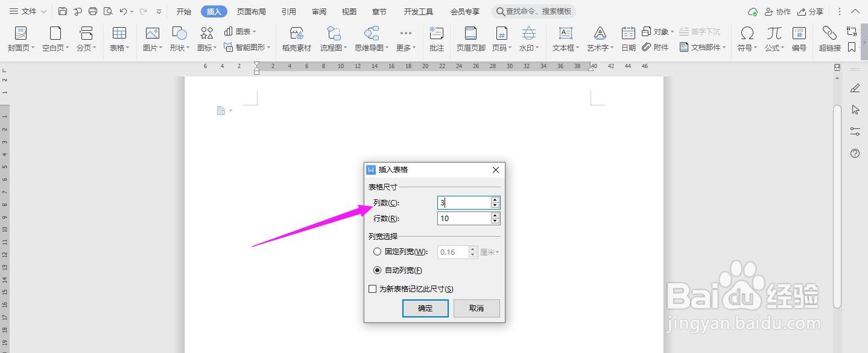This screenshot has width=868, height=353.
Task: Click in the columns (列数) input field
Action: click(x=464, y=202)
